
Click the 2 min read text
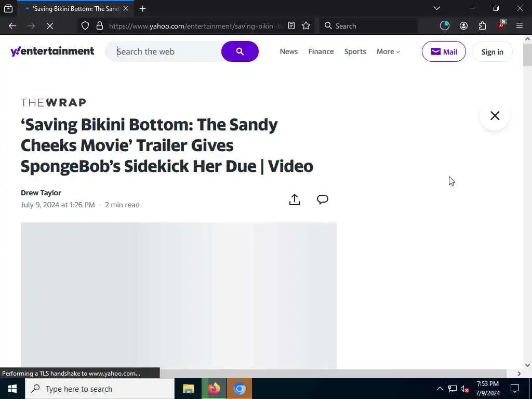pos(122,205)
